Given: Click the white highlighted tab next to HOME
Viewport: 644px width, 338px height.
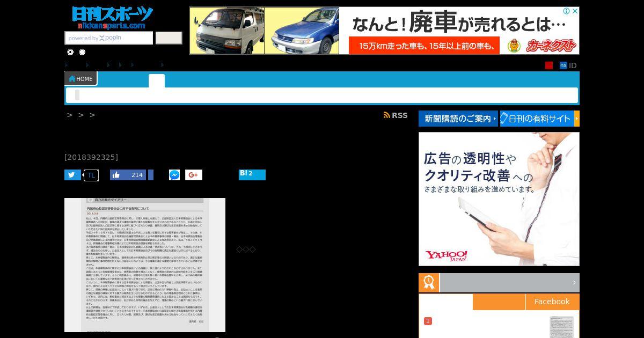Looking at the screenshot, I should pos(157,80).
